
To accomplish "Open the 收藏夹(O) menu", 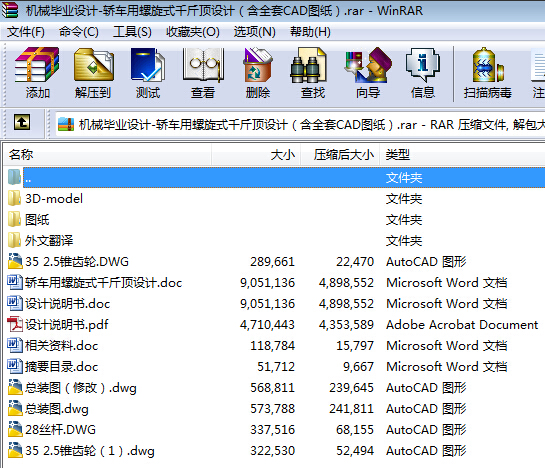I will (193, 32).
